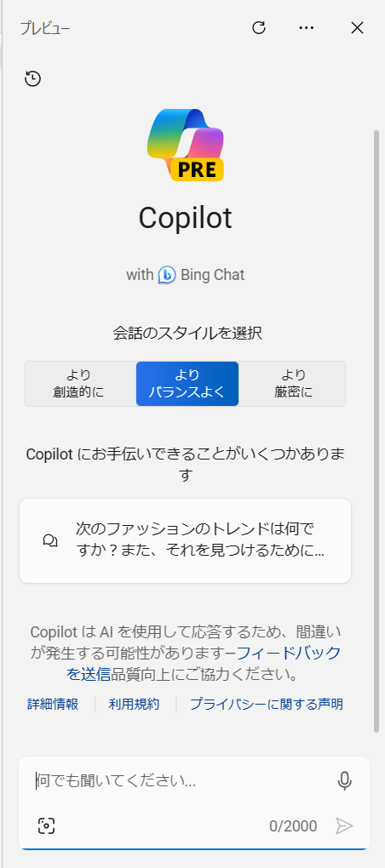Select the より創造的に conversation style
The width and height of the screenshot is (385, 868).
[x=81, y=384]
